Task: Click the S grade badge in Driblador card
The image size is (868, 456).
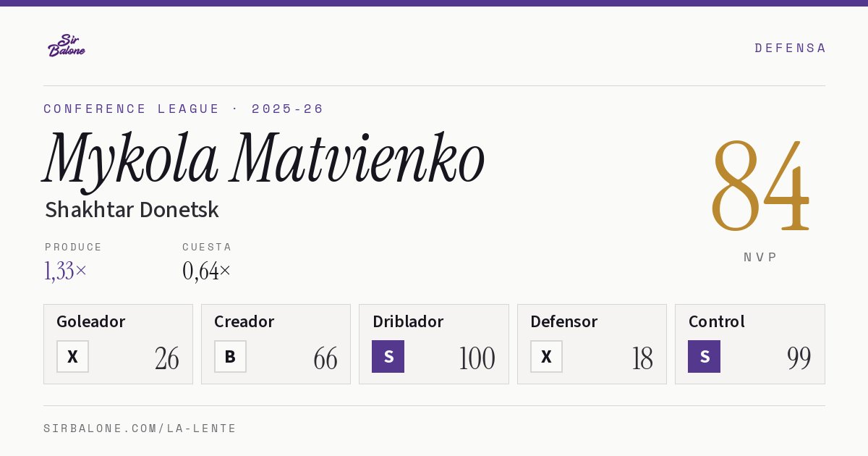Action: click(x=388, y=356)
